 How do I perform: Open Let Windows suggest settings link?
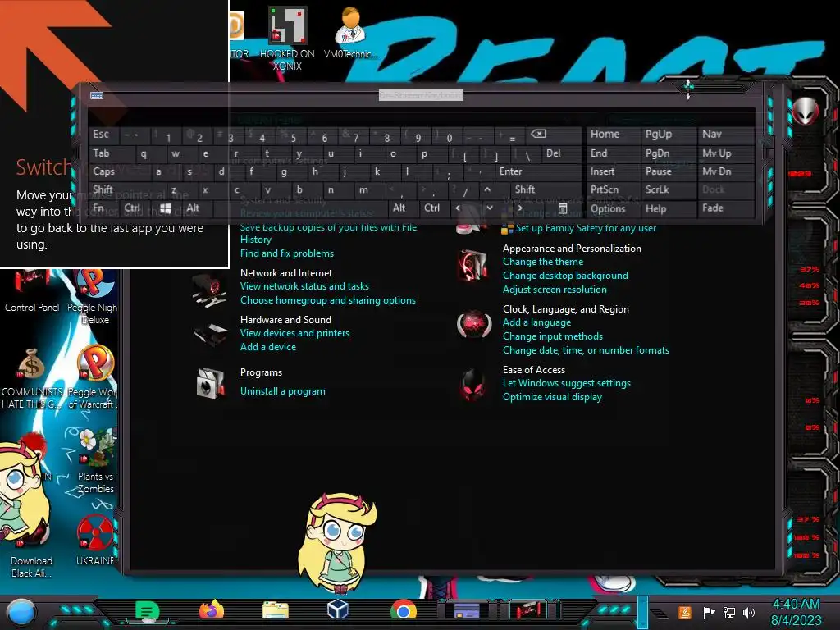point(566,383)
